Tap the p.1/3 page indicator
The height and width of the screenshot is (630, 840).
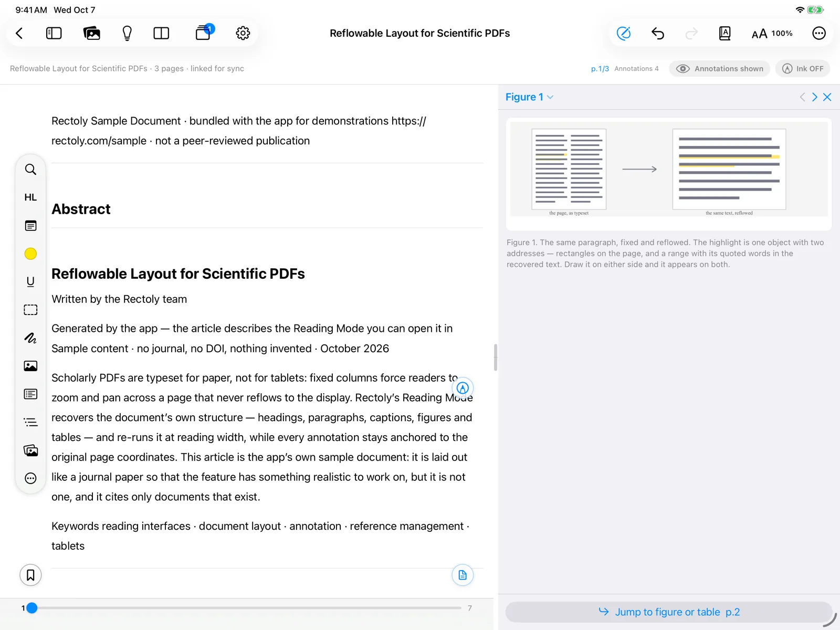point(600,69)
